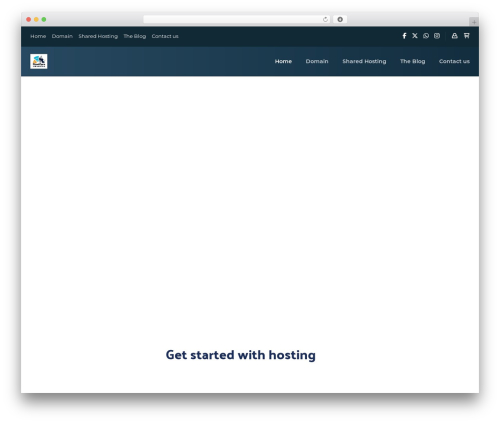Reload the page via refresh icon

pyautogui.click(x=325, y=19)
